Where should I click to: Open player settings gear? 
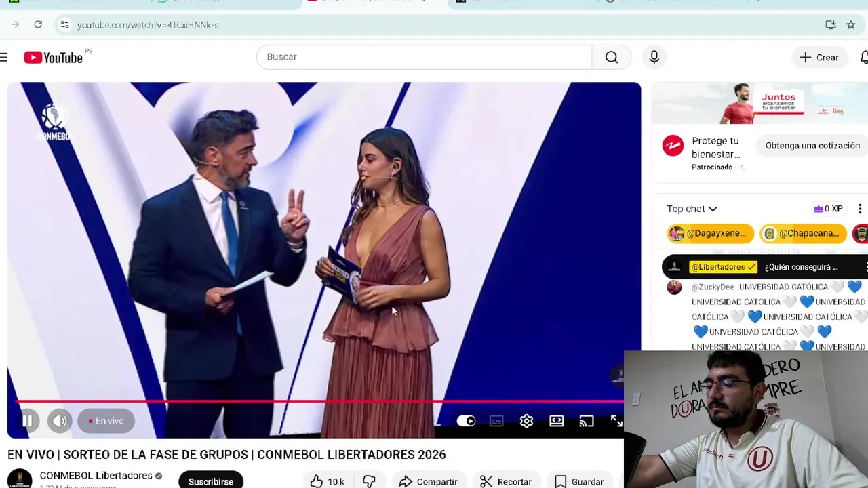[x=527, y=421]
